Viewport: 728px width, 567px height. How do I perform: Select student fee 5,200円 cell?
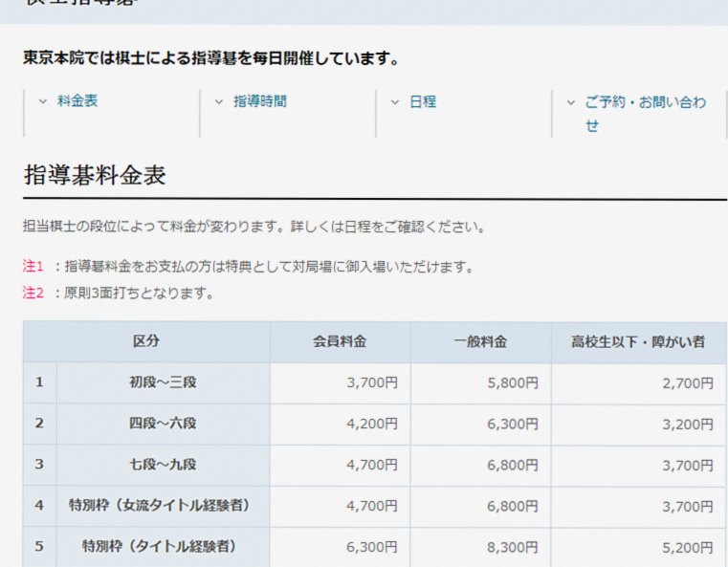click(638, 548)
